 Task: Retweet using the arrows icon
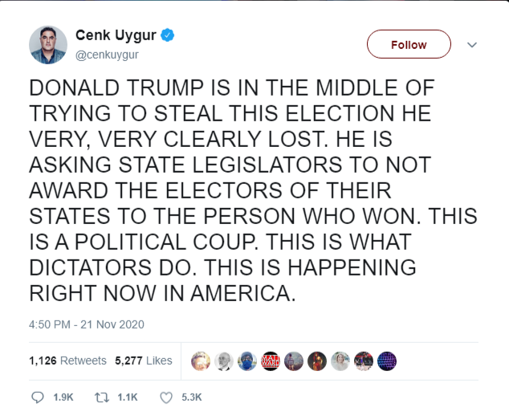[x=102, y=397]
